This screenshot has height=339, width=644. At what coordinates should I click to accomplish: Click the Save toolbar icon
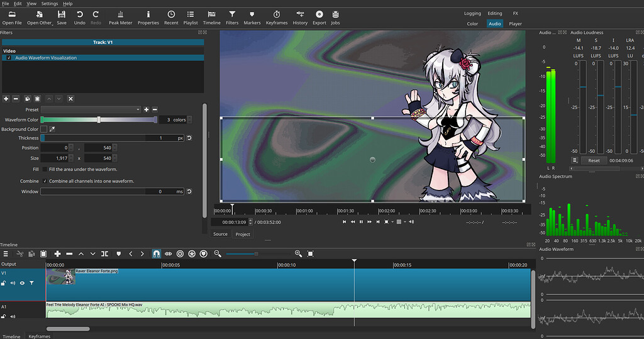(x=62, y=18)
